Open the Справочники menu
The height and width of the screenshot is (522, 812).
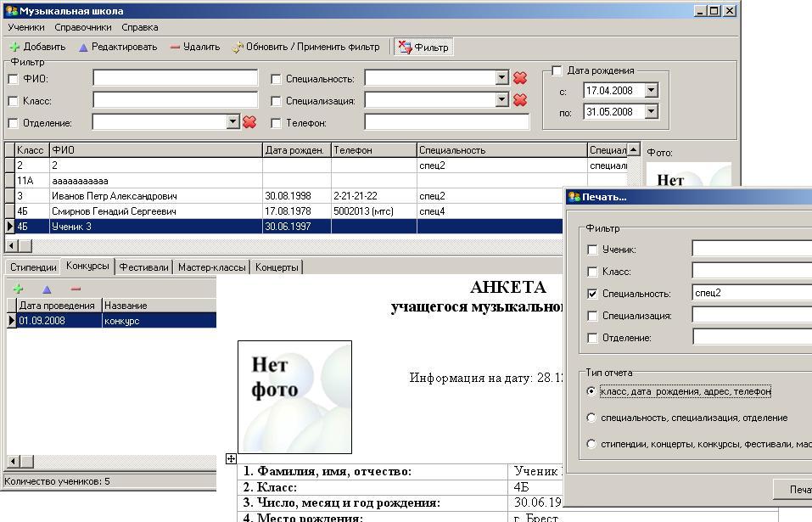(x=83, y=27)
